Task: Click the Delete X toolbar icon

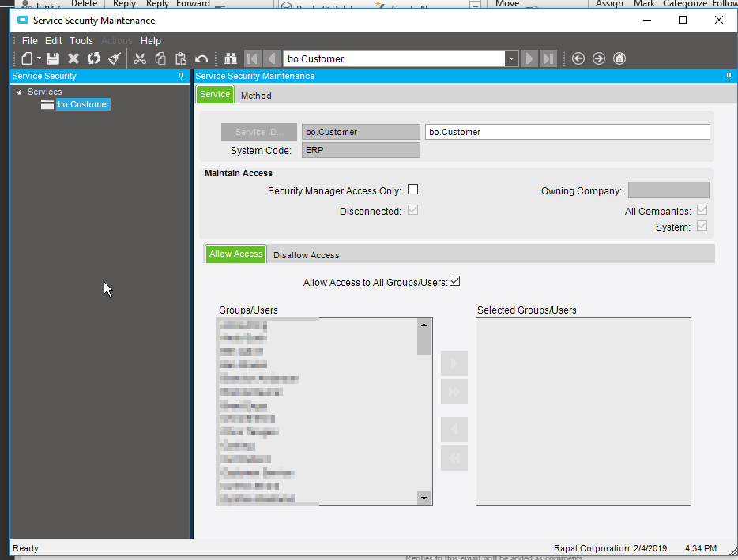Action: 73,58
